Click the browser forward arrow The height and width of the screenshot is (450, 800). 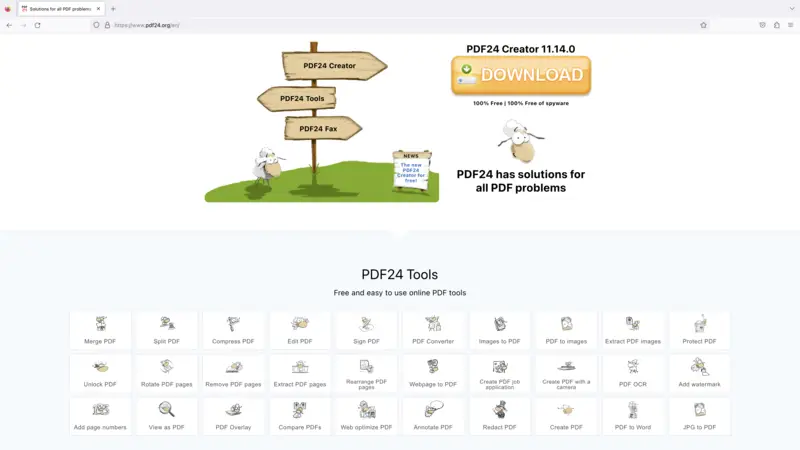[23, 25]
